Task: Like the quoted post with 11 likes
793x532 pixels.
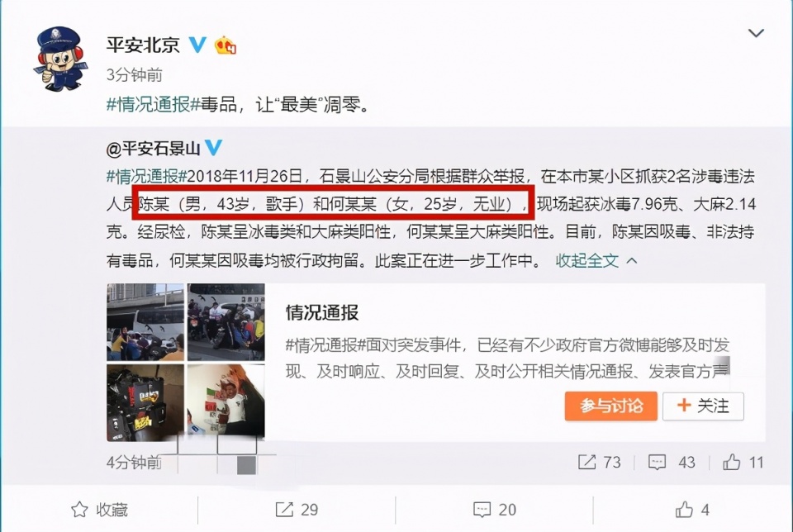Action: point(743,462)
